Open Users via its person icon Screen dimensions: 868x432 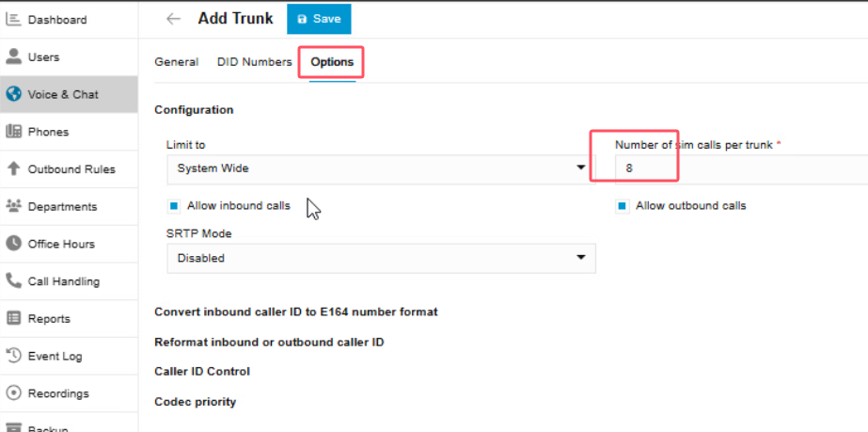13,56
